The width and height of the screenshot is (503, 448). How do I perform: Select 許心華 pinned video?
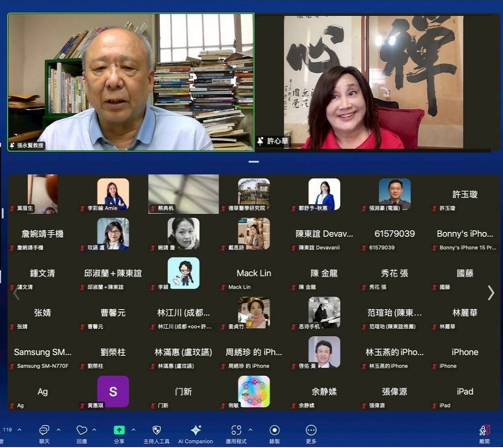pyautogui.click(x=374, y=82)
